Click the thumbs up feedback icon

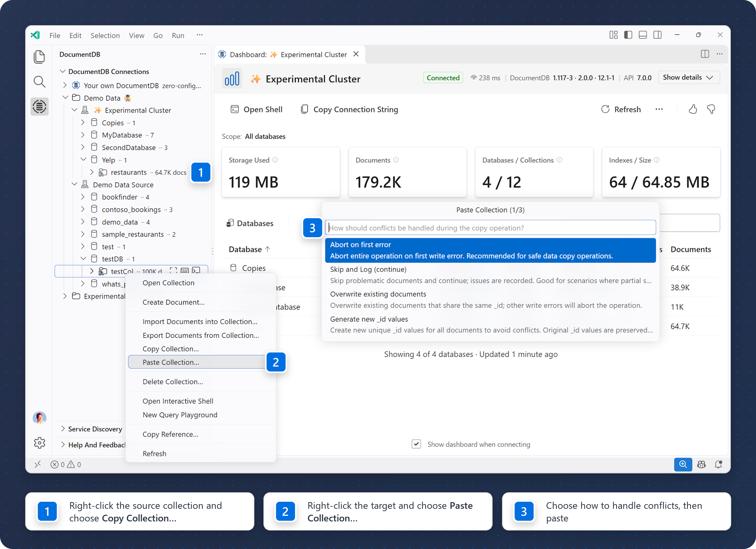coord(693,109)
